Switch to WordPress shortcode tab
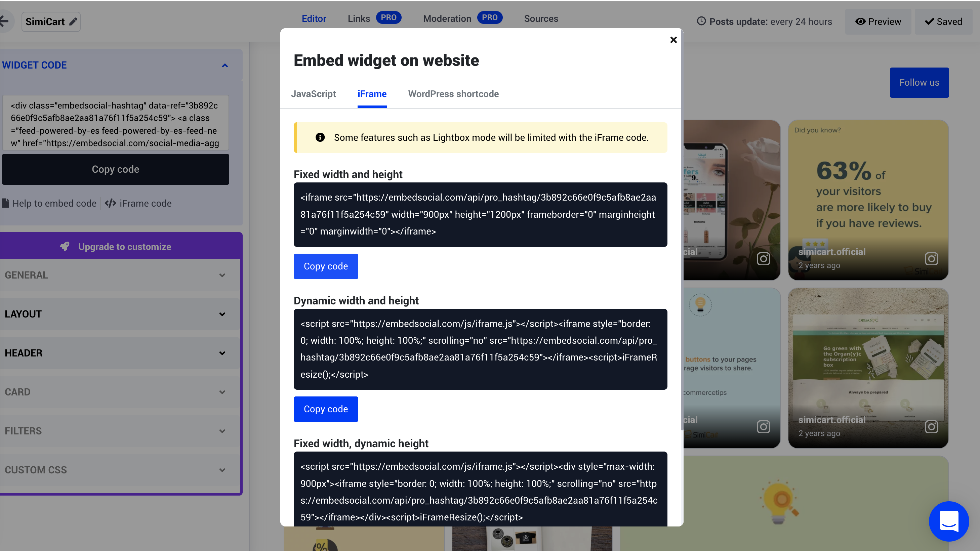Viewport: 980px width, 551px height. tap(453, 94)
